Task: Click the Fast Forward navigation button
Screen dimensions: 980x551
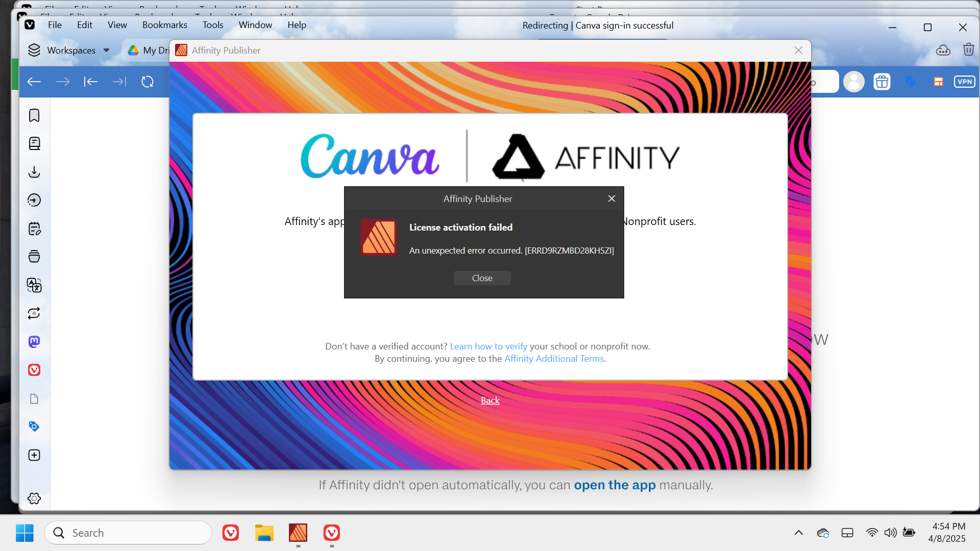Action: click(x=119, y=82)
